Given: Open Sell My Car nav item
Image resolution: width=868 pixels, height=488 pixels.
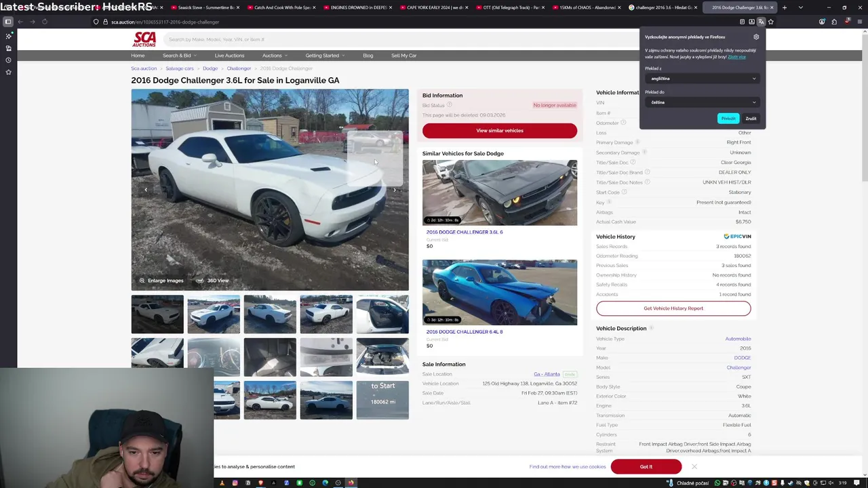Looking at the screenshot, I should pyautogui.click(x=403, y=56).
